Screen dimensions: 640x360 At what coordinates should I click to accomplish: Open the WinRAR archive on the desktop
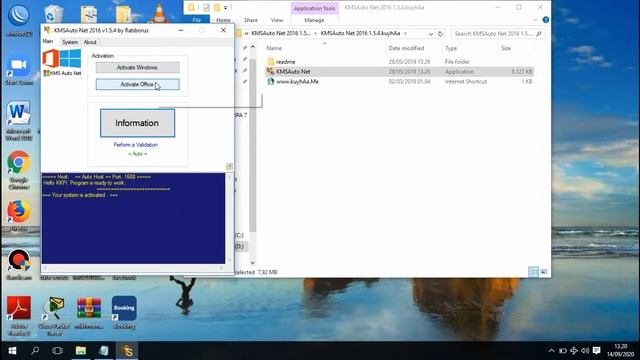89,308
